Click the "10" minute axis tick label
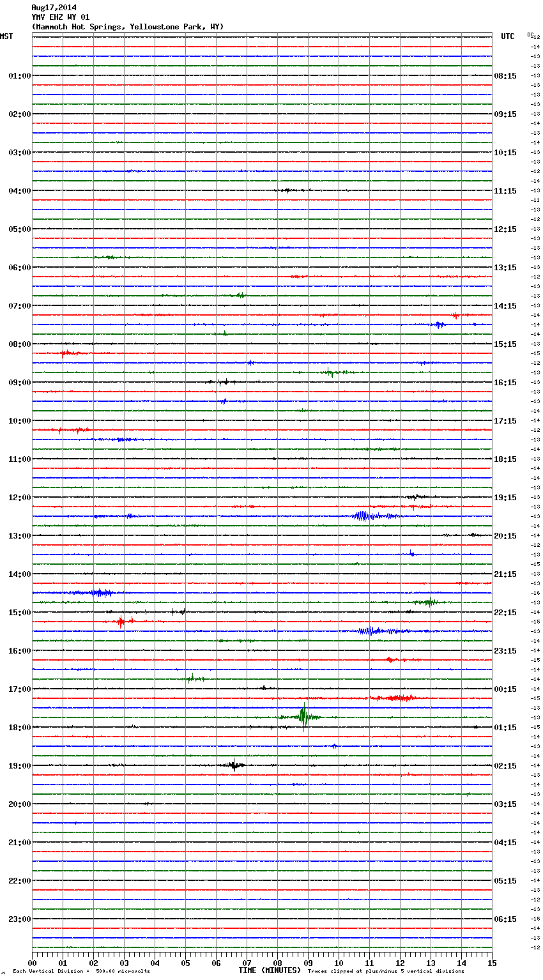The image size is (543, 980). pos(339,963)
